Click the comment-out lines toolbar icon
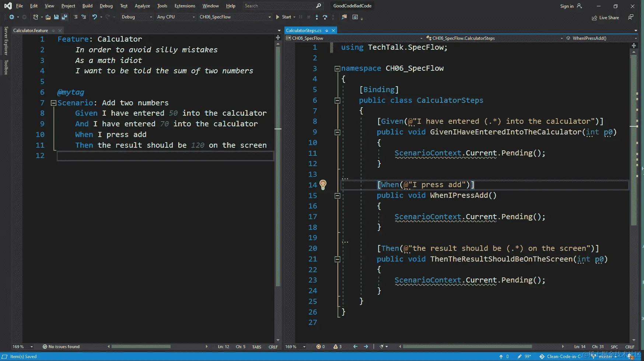This screenshot has width=644, height=361. [76, 17]
